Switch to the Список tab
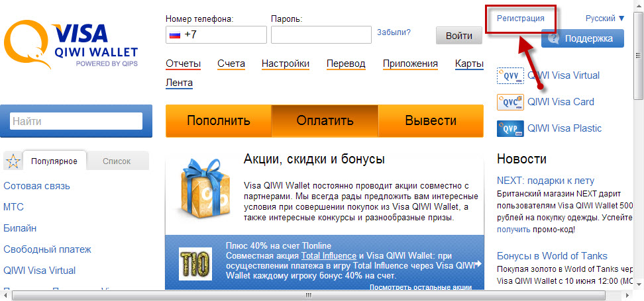 coord(117,161)
